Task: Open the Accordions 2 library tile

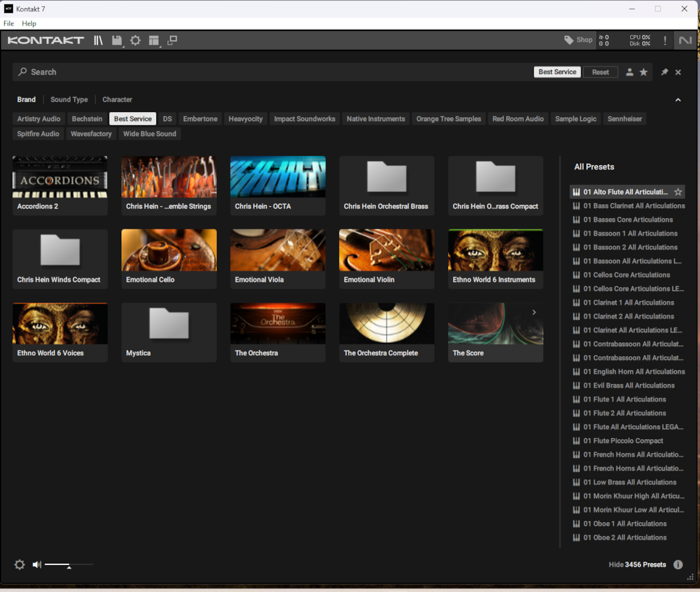Action: point(60,185)
